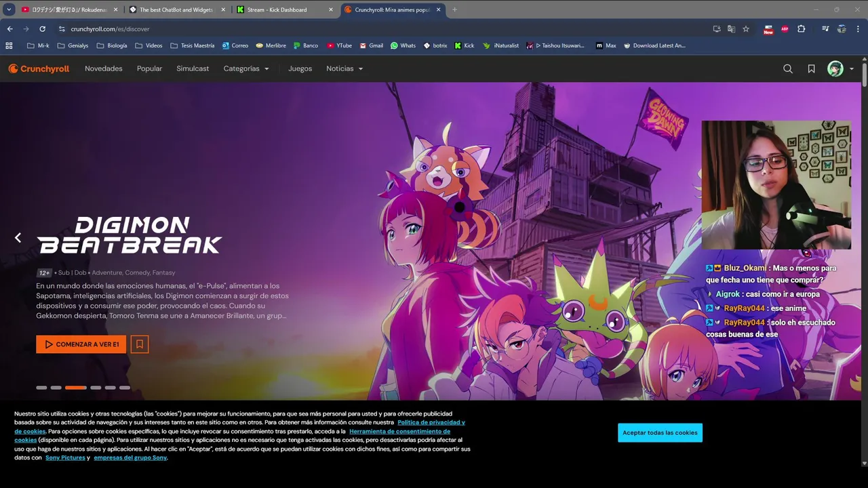The height and width of the screenshot is (488, 868).
Task: Click COMENZAR A VER E1 button
Action: point(81,344)
